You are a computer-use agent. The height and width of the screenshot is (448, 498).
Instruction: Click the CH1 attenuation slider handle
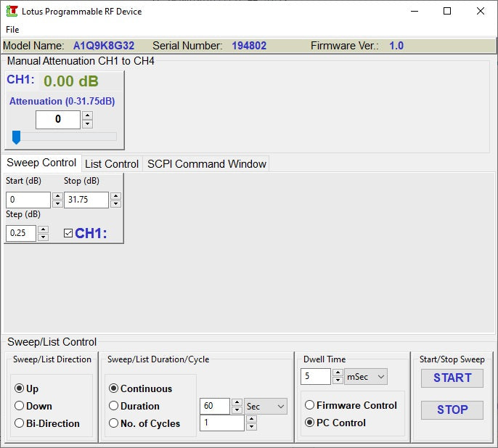click(17, 137)
